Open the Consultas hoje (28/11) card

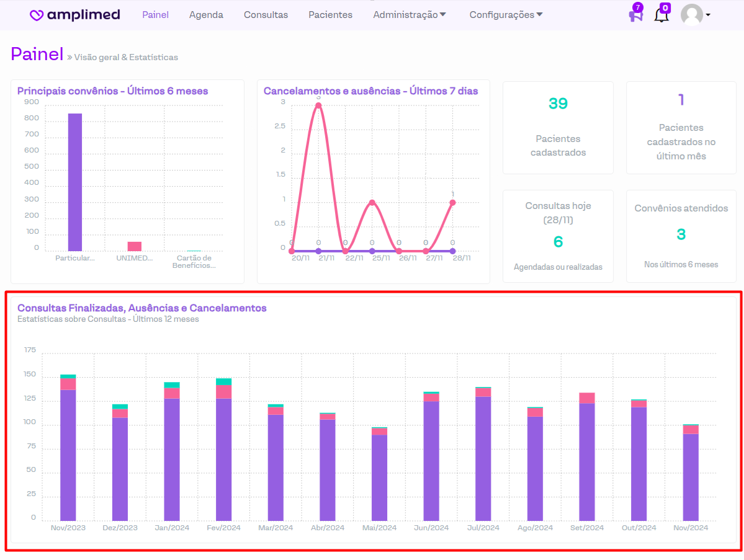click(x=558, y=236)
